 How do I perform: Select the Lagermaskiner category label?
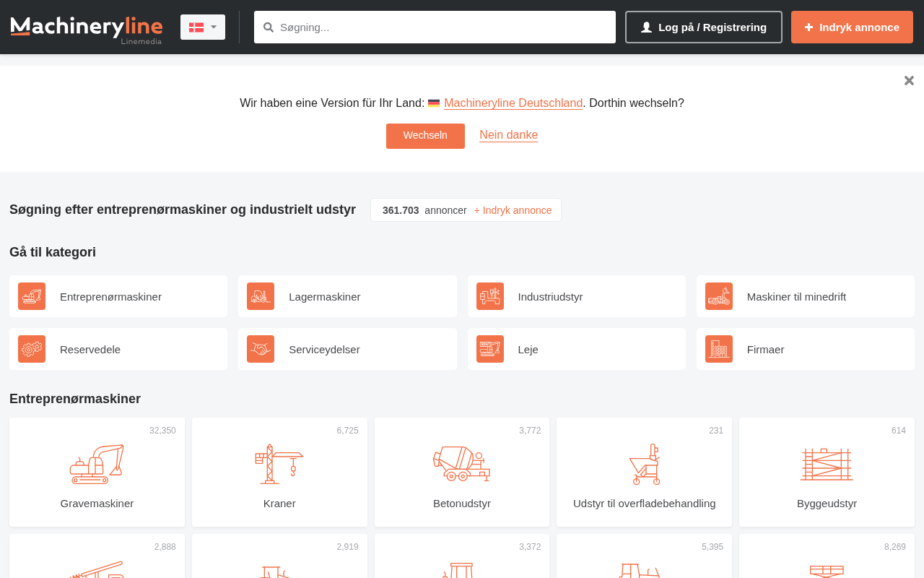pos(325,297)
